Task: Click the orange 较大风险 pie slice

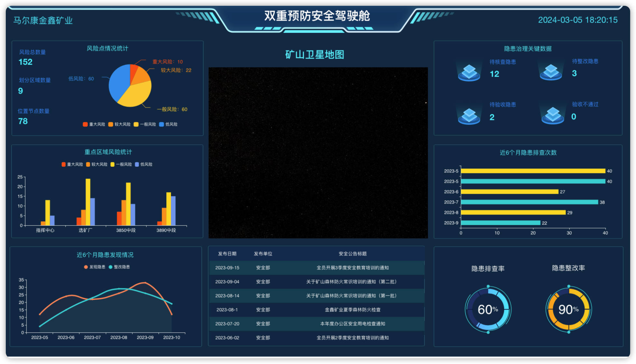Action: [141, 75]
